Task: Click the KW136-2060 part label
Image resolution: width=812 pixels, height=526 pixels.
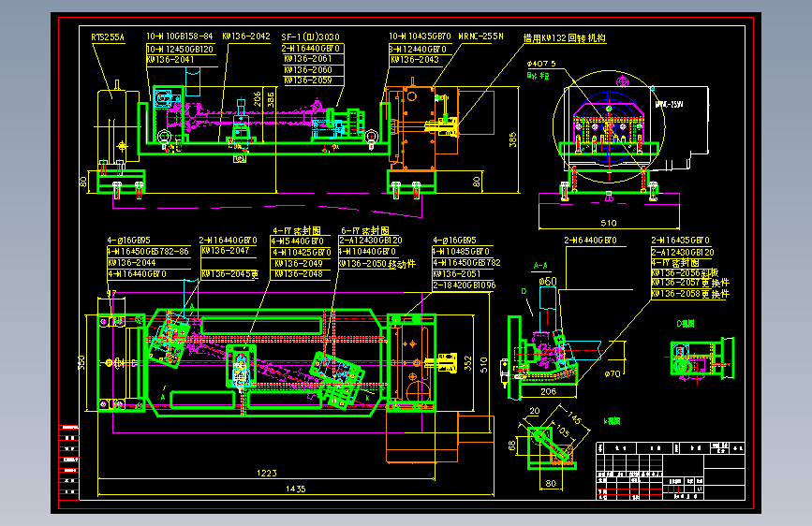Action: click(x=308, y=69)
